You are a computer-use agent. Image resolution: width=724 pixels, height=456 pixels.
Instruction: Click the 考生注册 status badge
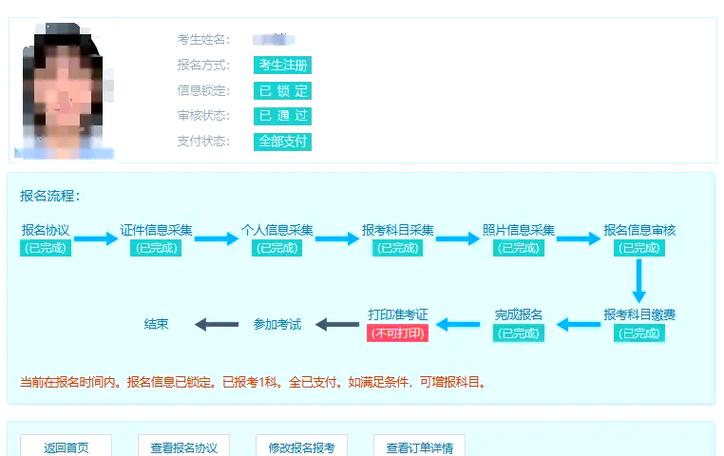[x=283, y=65]
